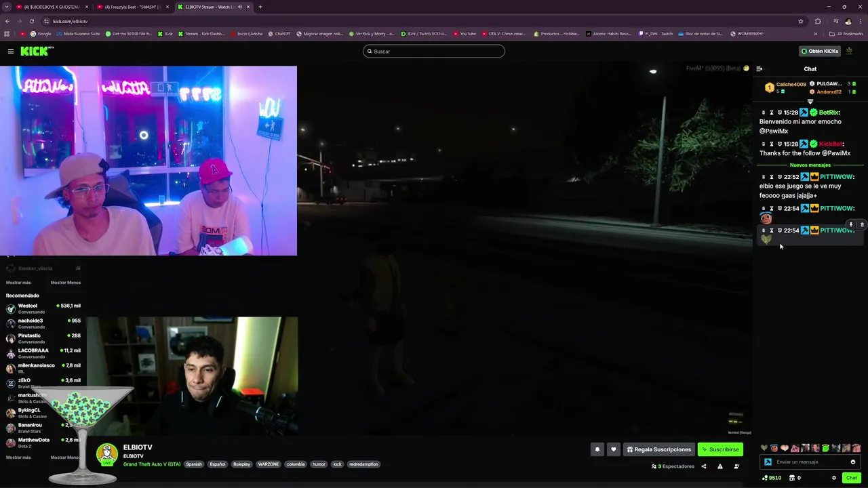
Task: Reload the page
Action: pyautogui.click(x=31, y=21)
